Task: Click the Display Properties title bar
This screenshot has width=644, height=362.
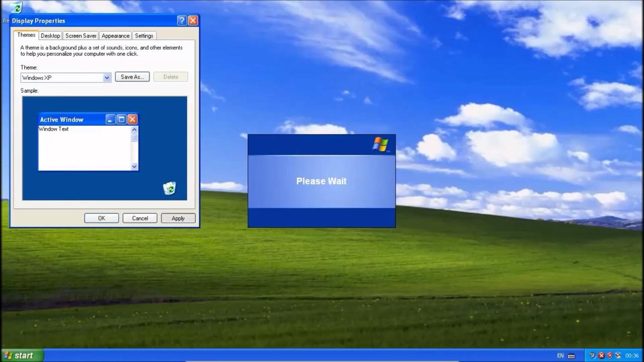Action: [x=105, y=21]
